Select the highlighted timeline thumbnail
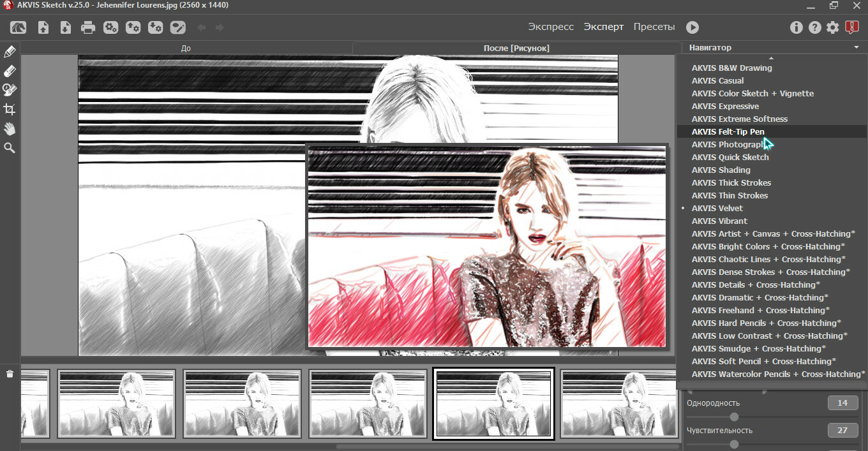 point(493,403)
